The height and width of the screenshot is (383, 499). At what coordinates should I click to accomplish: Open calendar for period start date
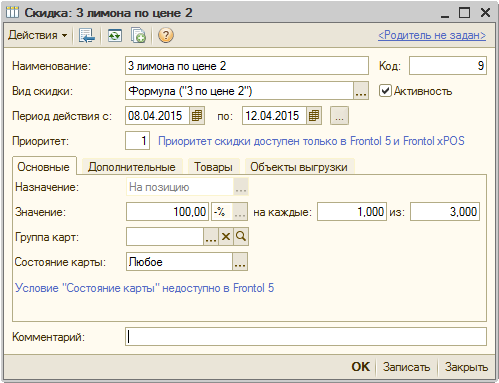(x=197, y=116)
